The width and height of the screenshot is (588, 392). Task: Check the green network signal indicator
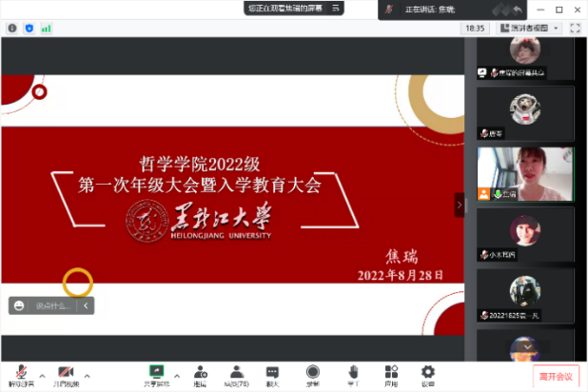point(46,29)
